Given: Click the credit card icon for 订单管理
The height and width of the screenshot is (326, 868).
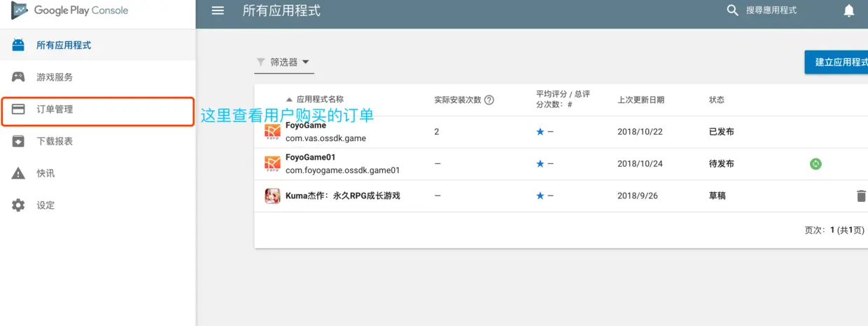Looking at the screenshot, I should tap(18, 109).
